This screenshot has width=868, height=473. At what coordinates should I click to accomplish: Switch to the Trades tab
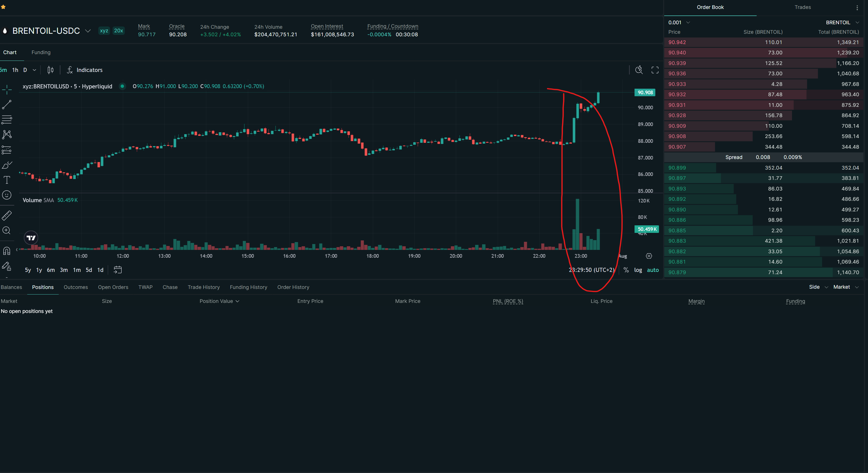[x=802, y=7]
